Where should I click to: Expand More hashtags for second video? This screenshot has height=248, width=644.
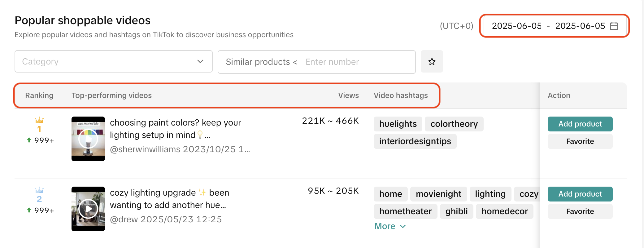390,226
